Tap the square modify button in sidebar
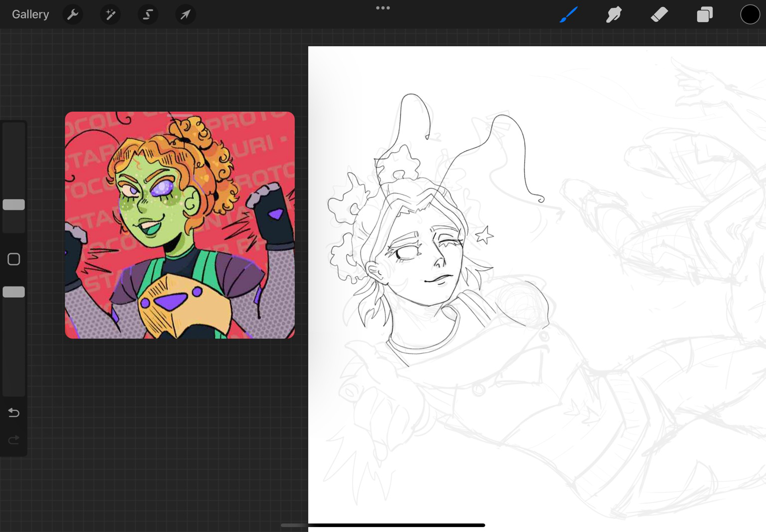Screen dimensions: 766x532 [13, 259]
